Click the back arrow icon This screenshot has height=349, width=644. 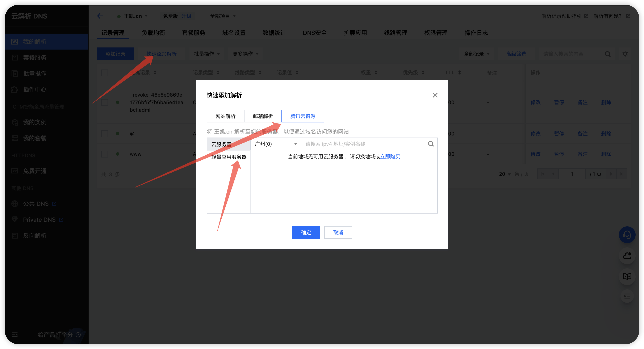(x=100, y=16)
